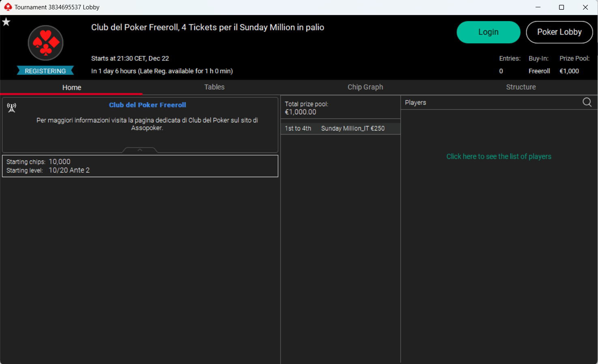Click the Buy-In Freeroll value

click(x=539, y=71)
